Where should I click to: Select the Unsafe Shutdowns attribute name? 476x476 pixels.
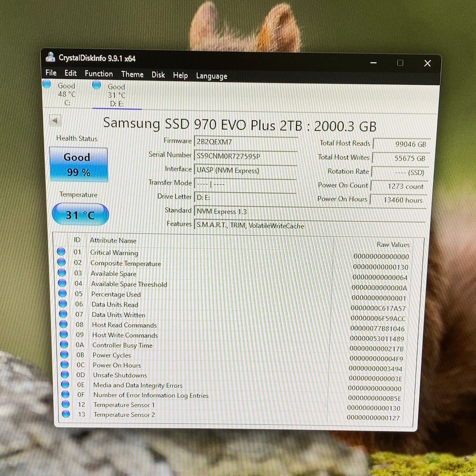pyautogui.click(x=120, y=375)
